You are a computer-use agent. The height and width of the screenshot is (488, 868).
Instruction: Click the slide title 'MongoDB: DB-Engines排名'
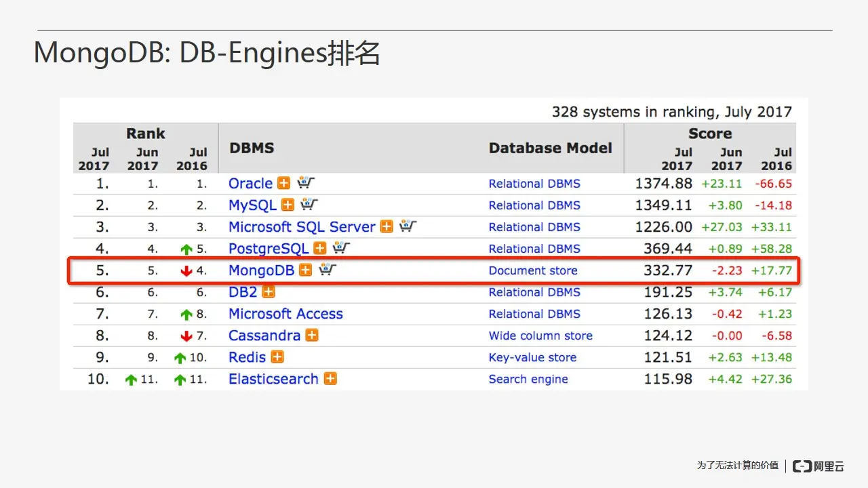207,53
